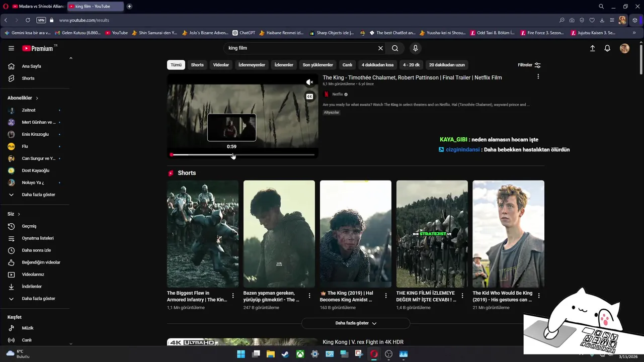Open a new browser tab
This screenshot has width=644, height=362.
[x=129, y=7]
